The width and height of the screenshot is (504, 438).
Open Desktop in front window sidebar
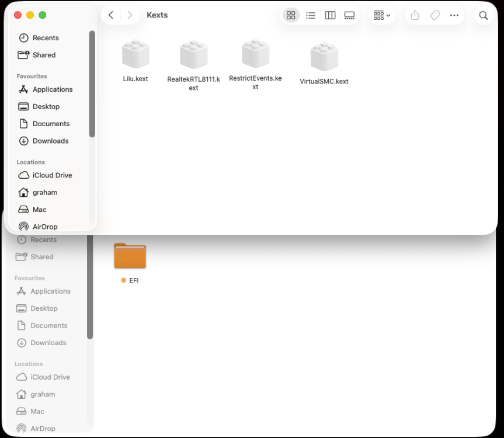coord(46,106)
